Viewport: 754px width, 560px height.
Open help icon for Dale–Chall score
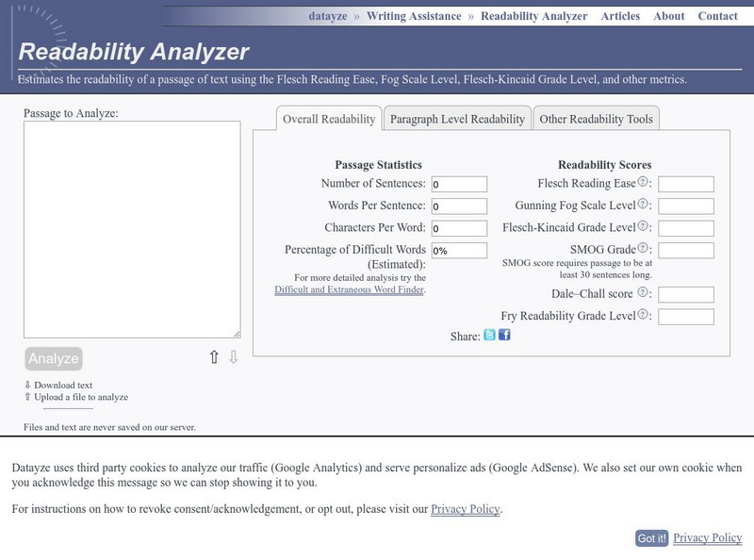point(643,292)
